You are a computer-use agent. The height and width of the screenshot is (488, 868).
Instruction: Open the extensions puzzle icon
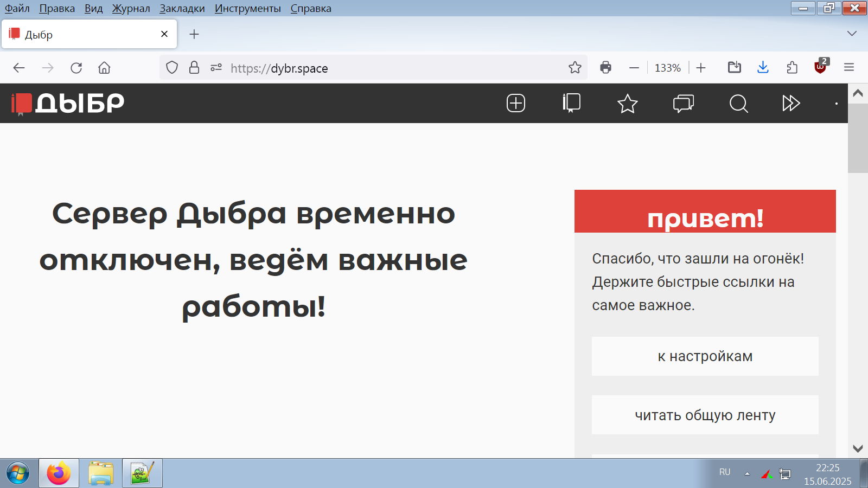[792, 68]
